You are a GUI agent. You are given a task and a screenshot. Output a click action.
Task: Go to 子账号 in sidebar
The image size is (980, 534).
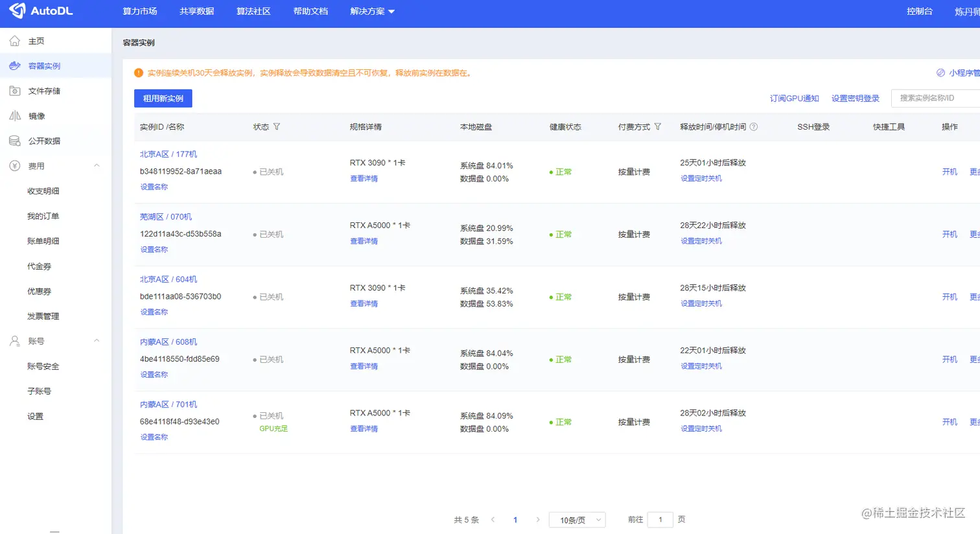tap(40, 391)
